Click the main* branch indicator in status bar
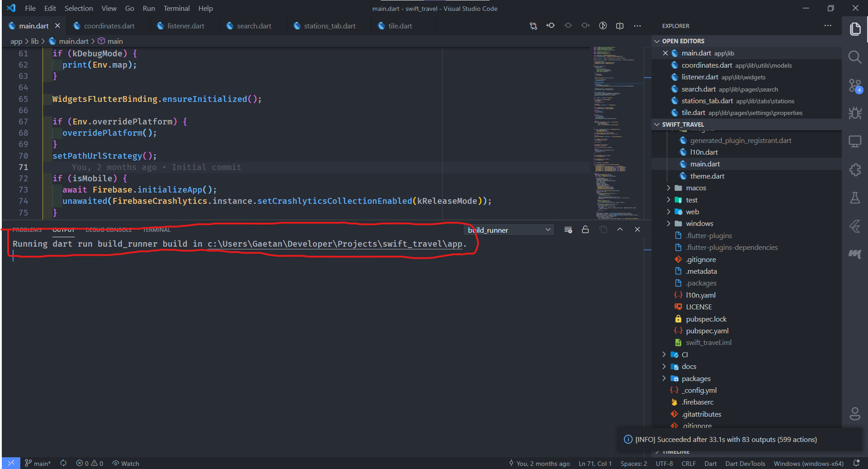The height and width of the screenshot is (469, 868). [x=38, y=463]
